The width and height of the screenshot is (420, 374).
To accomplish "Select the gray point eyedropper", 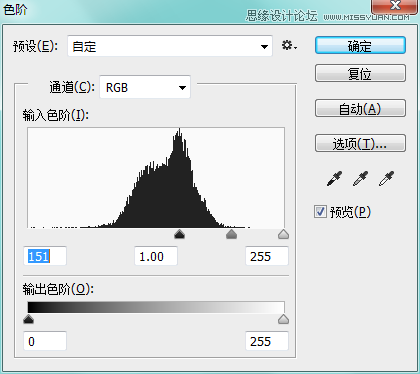I will (360, 179).
